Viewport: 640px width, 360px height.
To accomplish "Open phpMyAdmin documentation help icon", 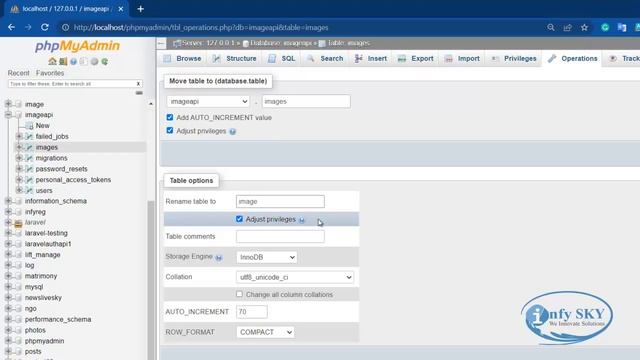I will pos(73,62).
